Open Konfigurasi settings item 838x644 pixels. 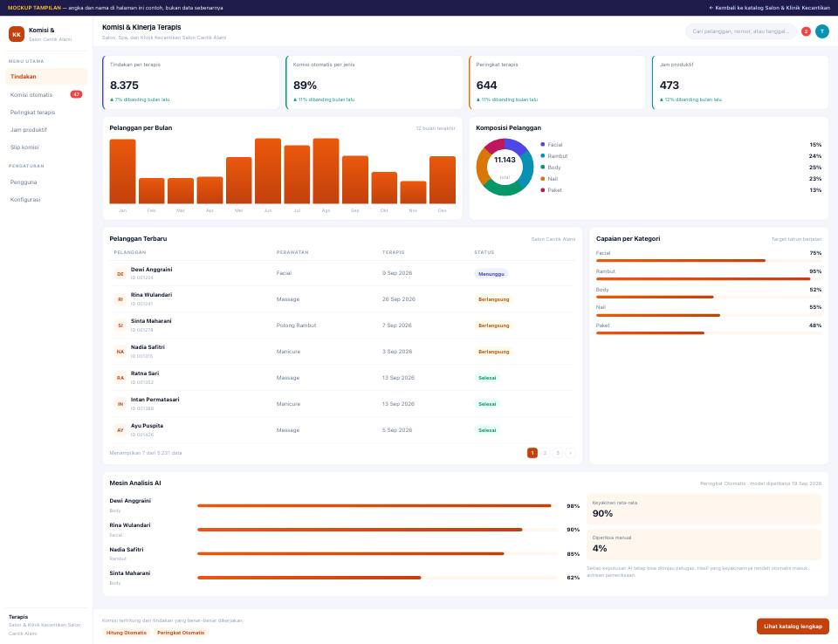pos(46,200)
